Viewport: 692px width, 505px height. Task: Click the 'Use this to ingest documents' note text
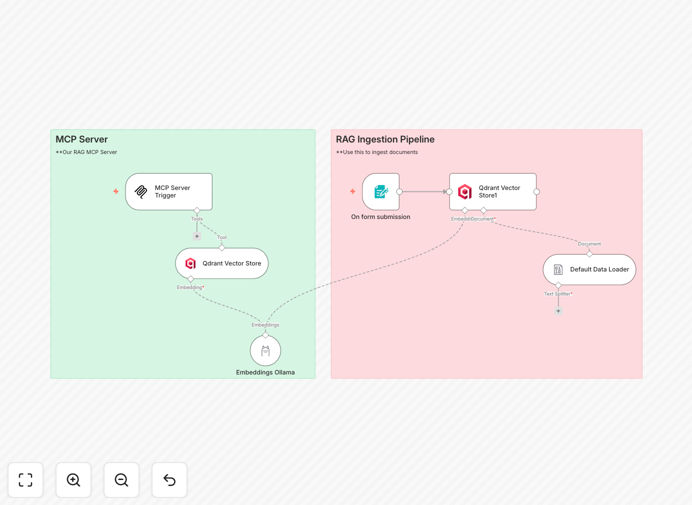[377, 152]
